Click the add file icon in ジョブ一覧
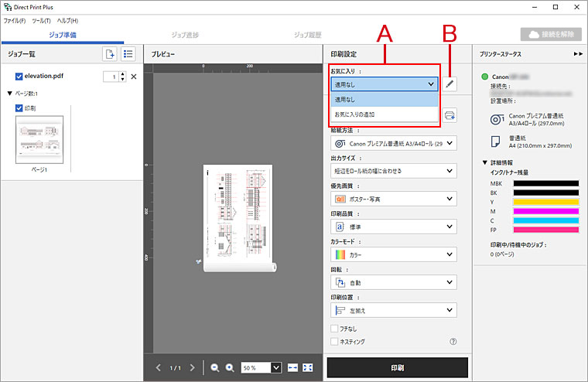The width and height of the screenshot is (588, 382). tap(110, 54)
